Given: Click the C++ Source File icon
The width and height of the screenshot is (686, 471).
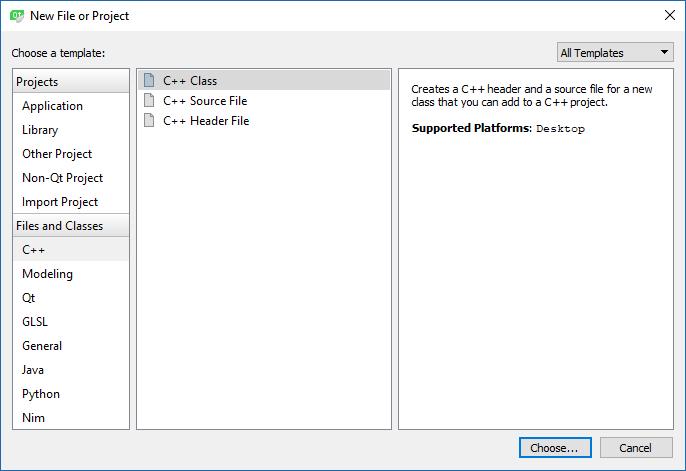Looking at the screenshot, I should 149,100.
